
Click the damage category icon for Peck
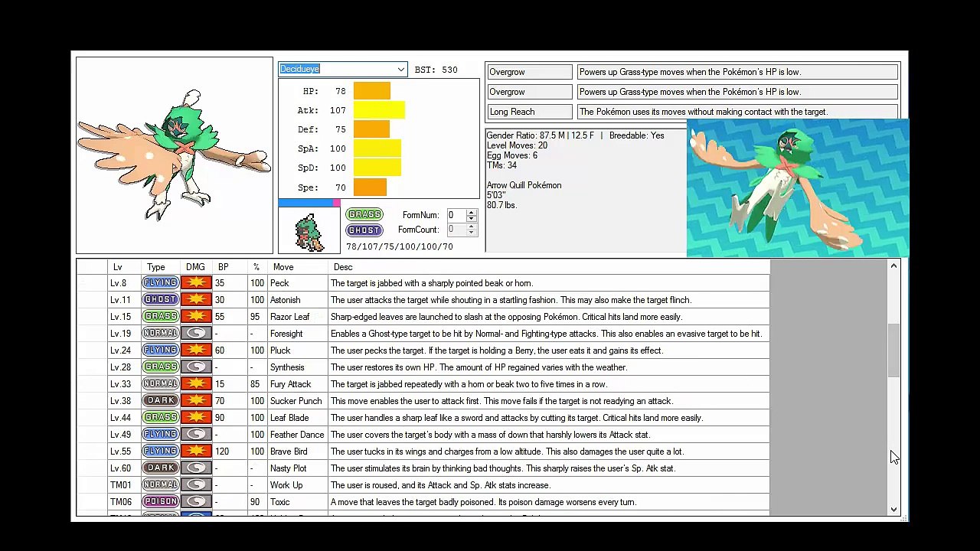coord(196,283)
